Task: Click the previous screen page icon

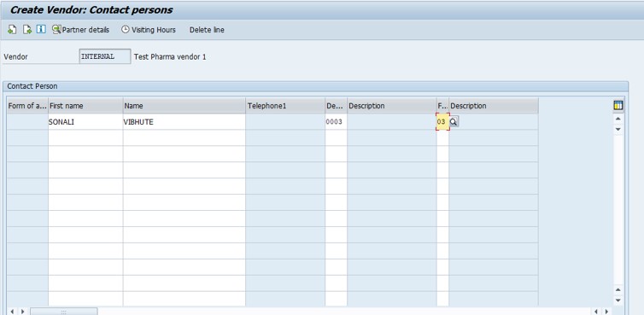Action: click(12, 30)
